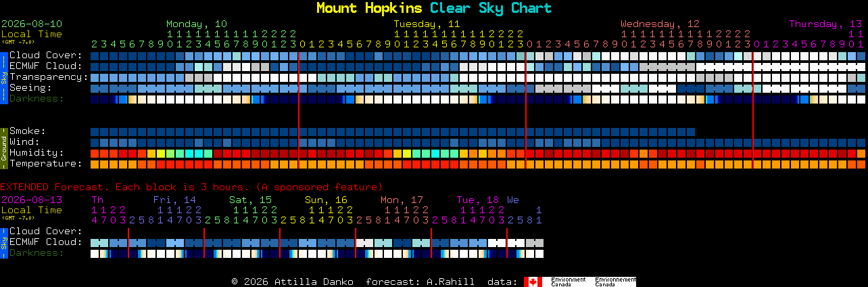Click the Thursday, 13 day header
This screenshot has width=868, height=287.
point(825,24)
